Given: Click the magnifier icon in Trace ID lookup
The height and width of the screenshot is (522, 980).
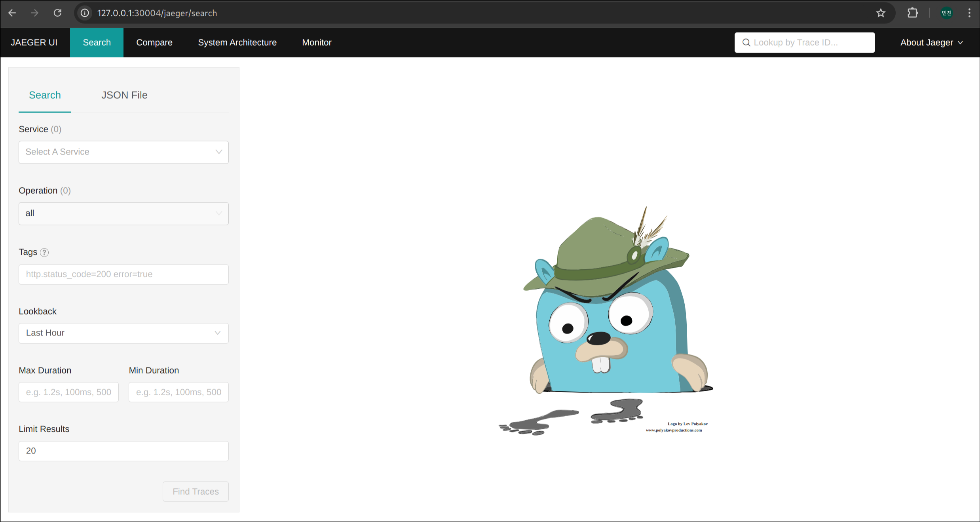Looking at the screenshot, I should point(746,42).
